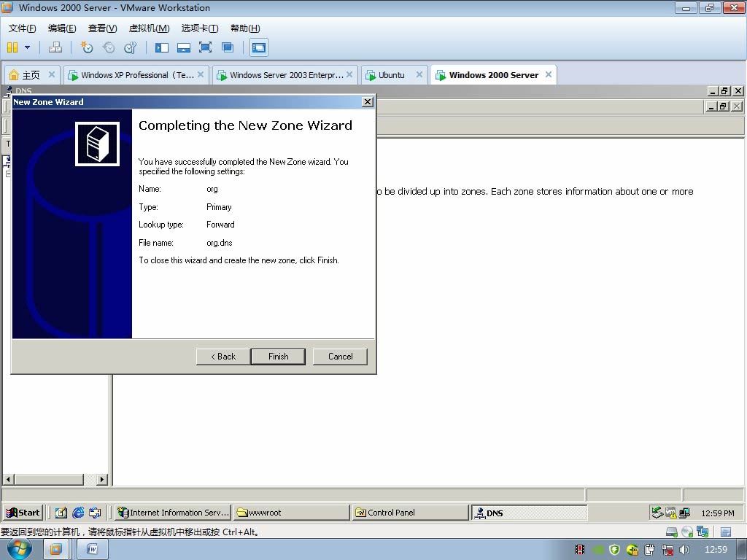Toggle the thumbnail bar icon
747x560 pixels.
click(x=183, y=47)
